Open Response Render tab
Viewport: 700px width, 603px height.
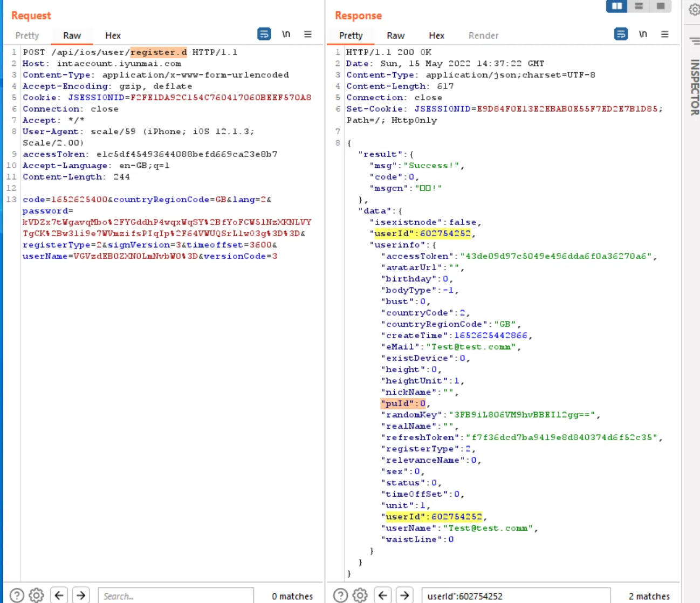tap(483, 36)
